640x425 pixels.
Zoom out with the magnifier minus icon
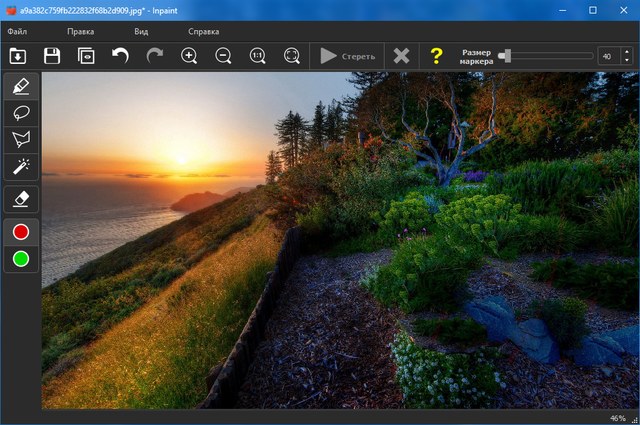tap(223, 56)
